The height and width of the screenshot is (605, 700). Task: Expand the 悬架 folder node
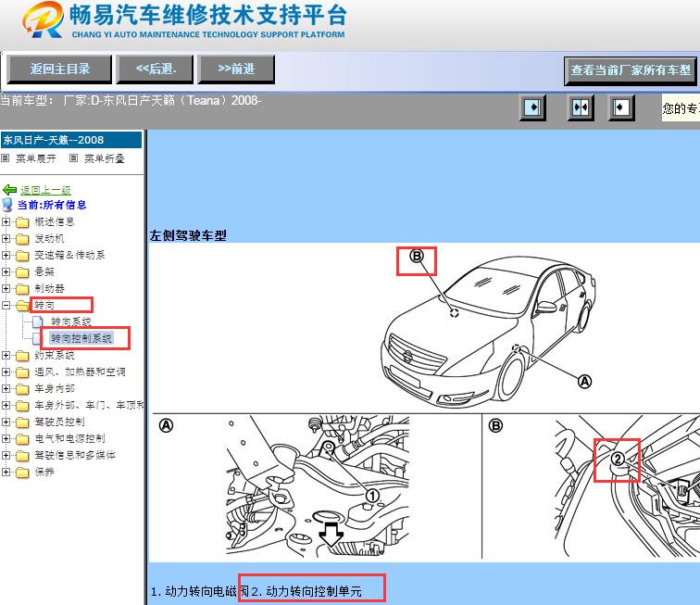point(6,271)
